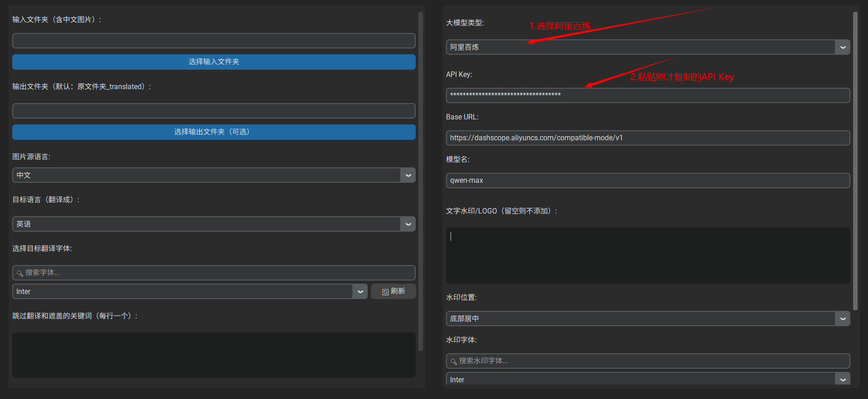Open the 水印位置 dropdown showing 底部居中
Screen dimensions: 868x399
[647, 319]
